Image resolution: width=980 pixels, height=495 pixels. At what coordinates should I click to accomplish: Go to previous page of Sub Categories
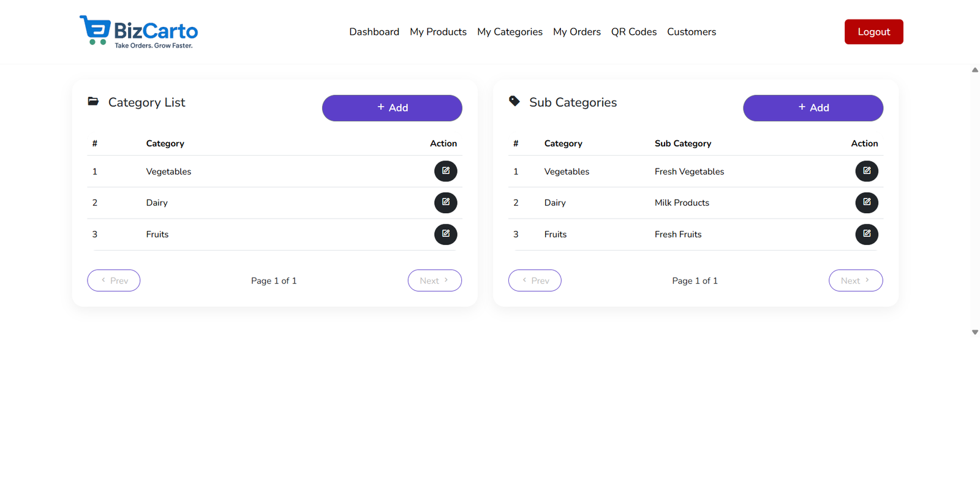tap(534, 280)
